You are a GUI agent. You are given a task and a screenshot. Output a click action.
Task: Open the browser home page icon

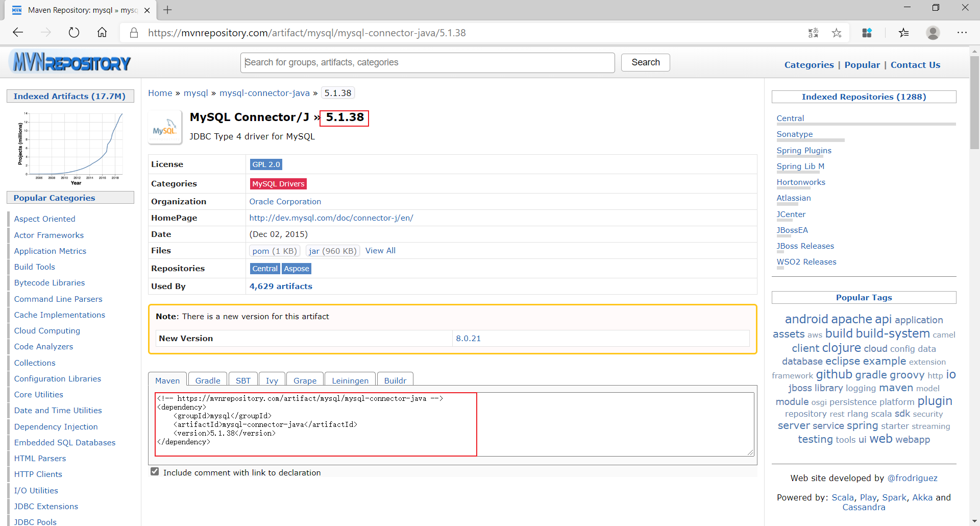point(102,33)
